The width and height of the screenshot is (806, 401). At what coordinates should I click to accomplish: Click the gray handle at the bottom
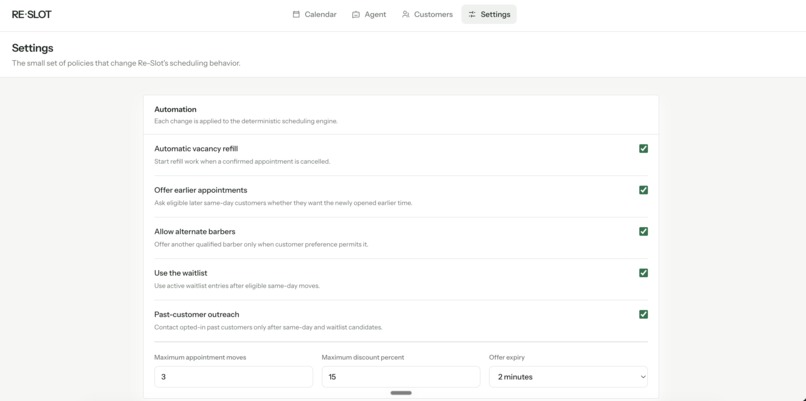coord(401,393)
